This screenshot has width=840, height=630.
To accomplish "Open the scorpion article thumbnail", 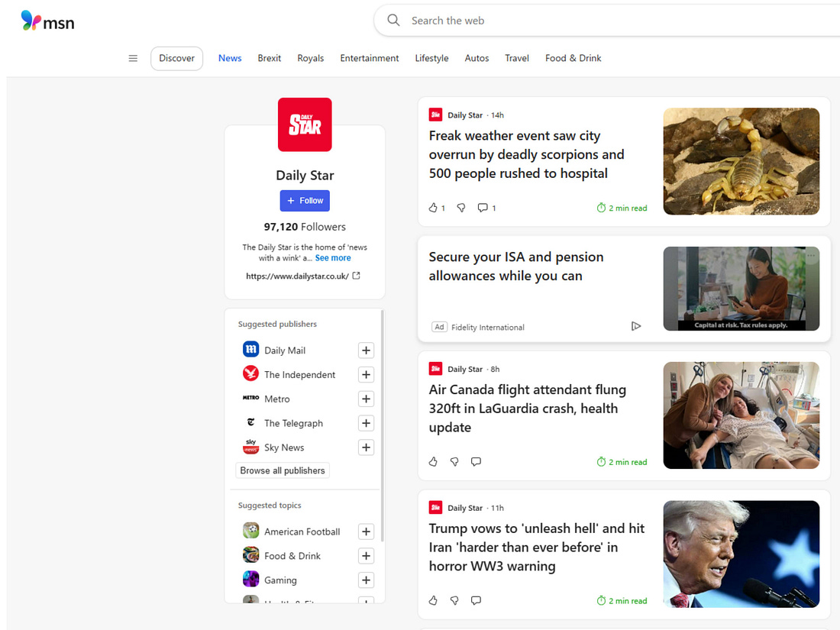I will point(741,161).
